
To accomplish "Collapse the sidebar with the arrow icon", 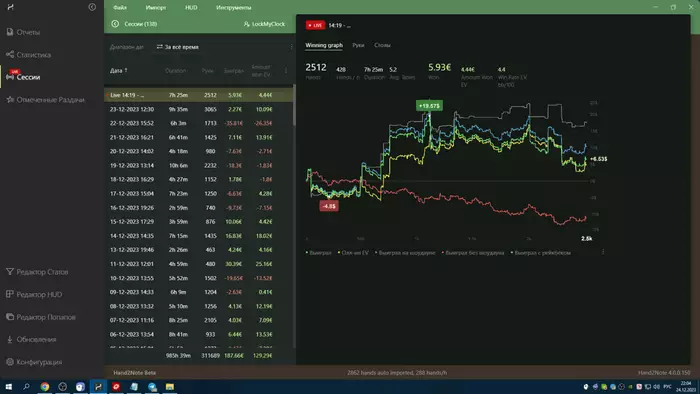I will click(x=92, y=7).
